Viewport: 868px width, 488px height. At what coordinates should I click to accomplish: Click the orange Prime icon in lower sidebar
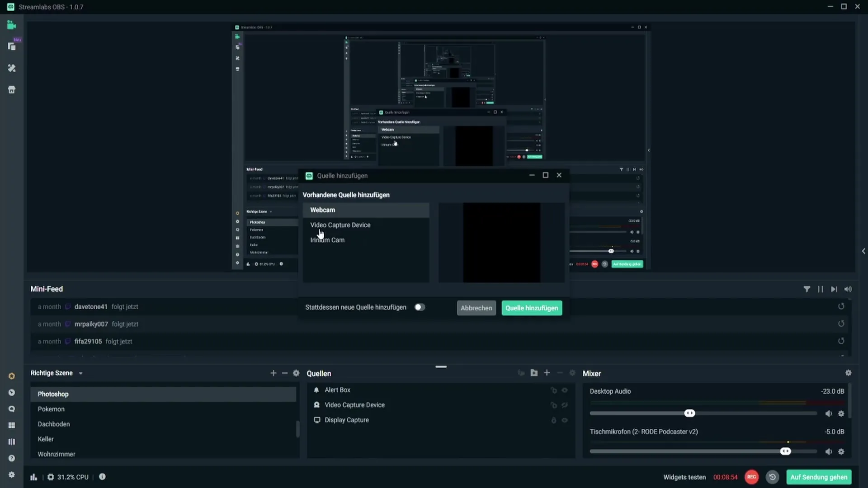12,376
